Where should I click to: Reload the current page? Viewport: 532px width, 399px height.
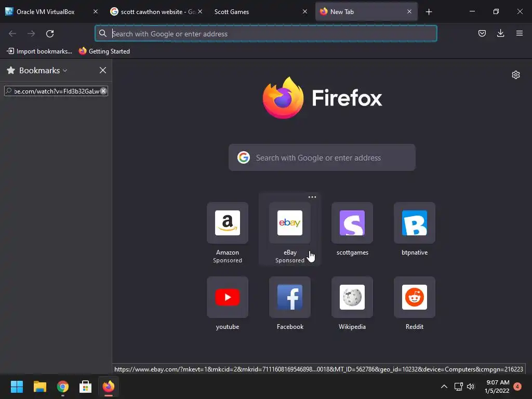pyautogui.click(x=50, y=34)
